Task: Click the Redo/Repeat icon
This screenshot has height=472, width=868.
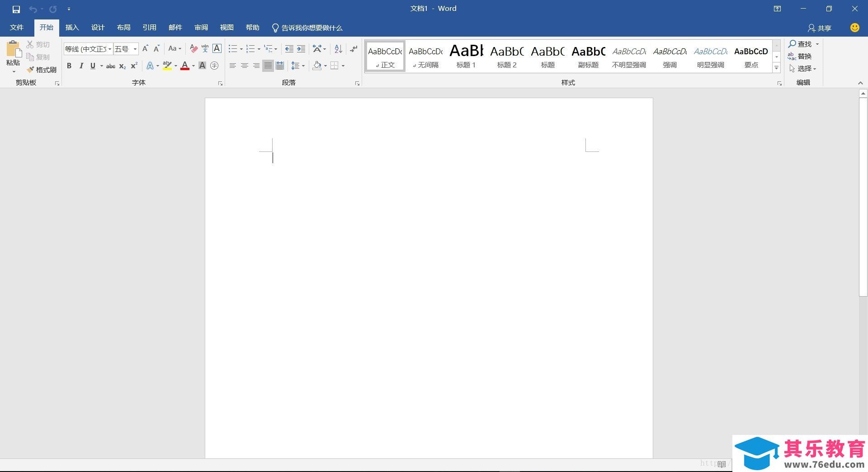Action: (x=53, y=9)
